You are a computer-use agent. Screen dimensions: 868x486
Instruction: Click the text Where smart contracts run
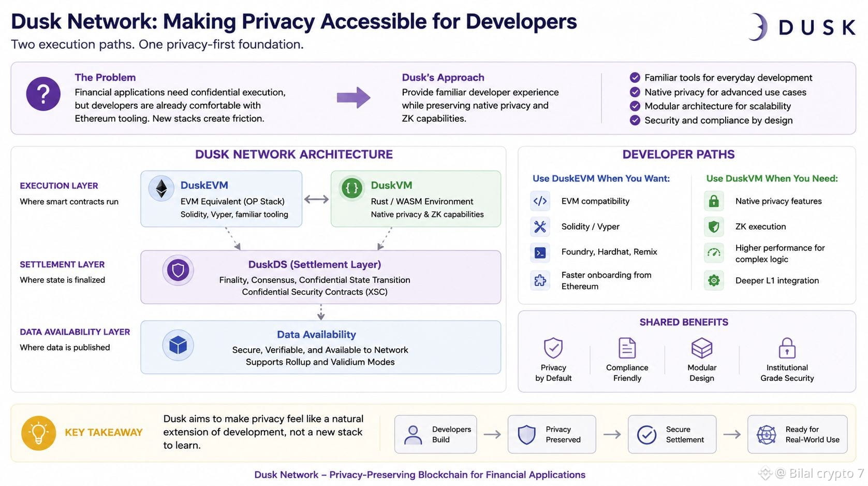point(69,202)
